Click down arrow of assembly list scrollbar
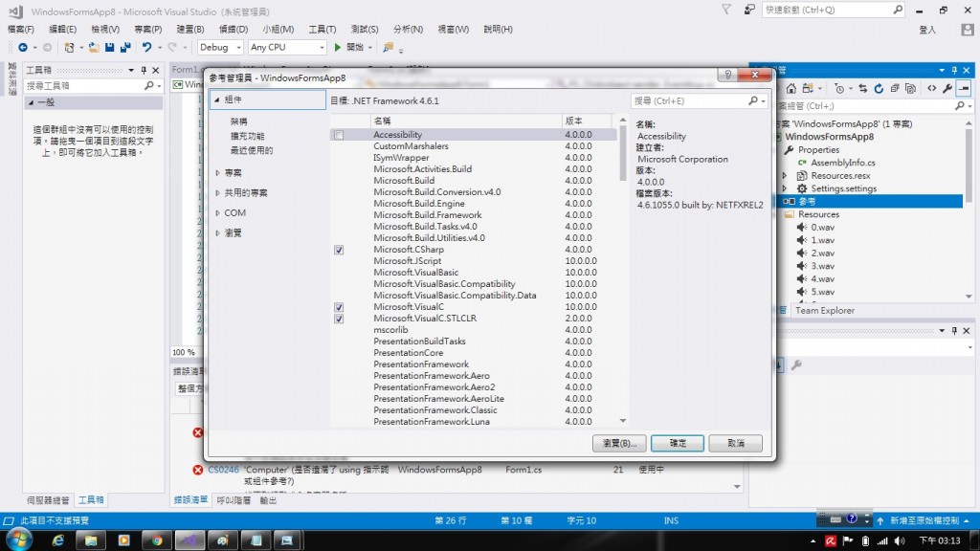This screenshot has height=551, width=980. tap(622, 421)
